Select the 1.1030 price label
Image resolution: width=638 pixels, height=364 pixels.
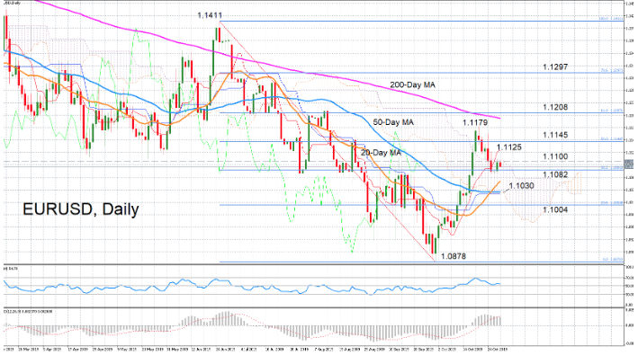click(x=521, y=186)
